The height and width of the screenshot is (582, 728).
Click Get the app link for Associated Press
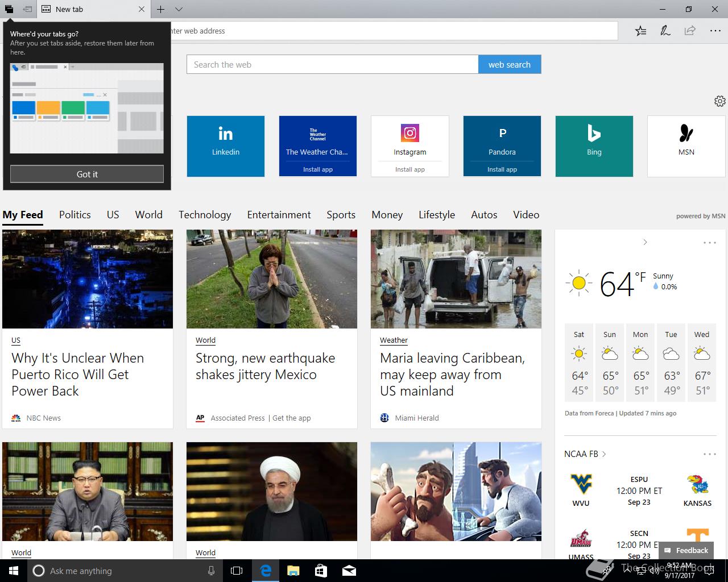pyautogui.click(x=292, y=418)
